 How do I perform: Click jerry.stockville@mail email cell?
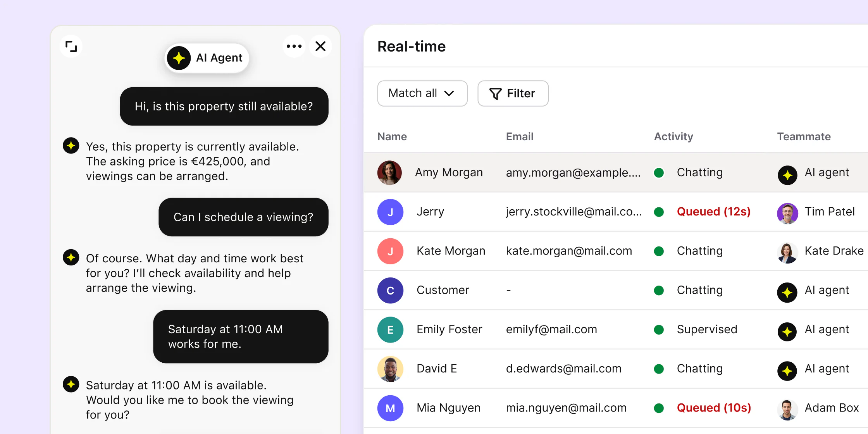573,212
